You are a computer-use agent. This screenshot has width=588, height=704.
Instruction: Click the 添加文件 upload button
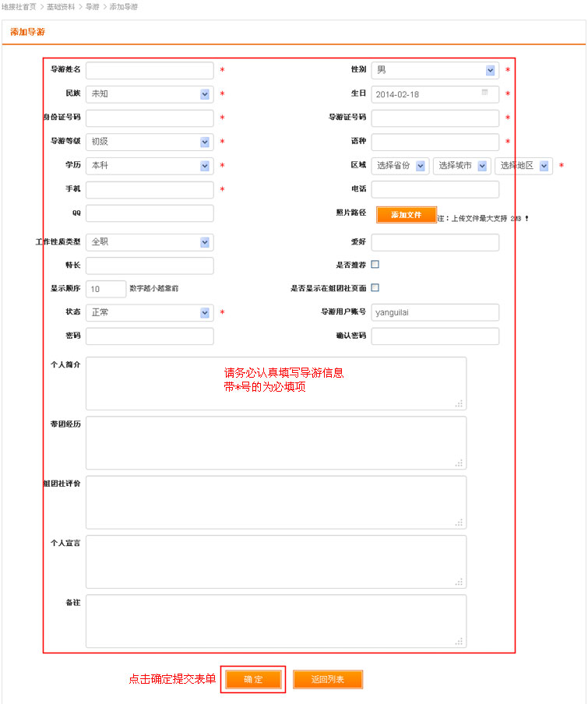tap(406, 214)
